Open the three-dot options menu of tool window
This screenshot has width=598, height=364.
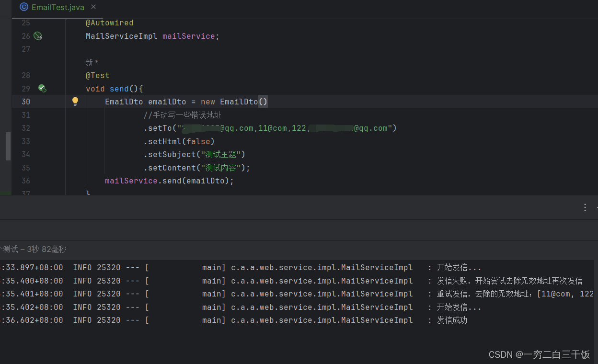pyautogui.click(x=585, y=207)
